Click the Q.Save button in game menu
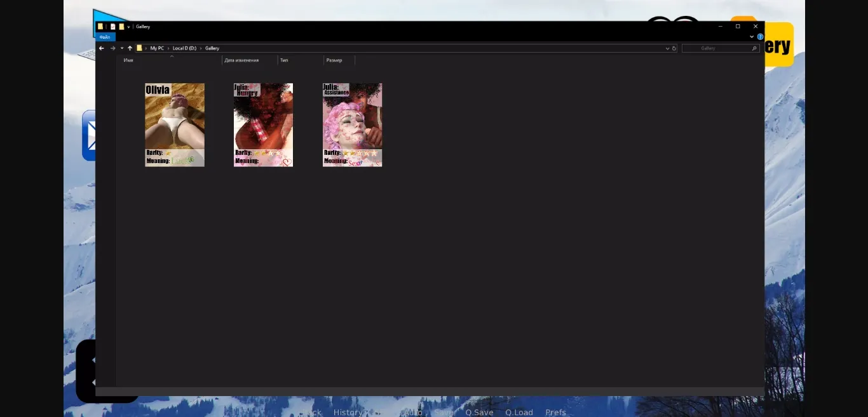 [479, 412]
